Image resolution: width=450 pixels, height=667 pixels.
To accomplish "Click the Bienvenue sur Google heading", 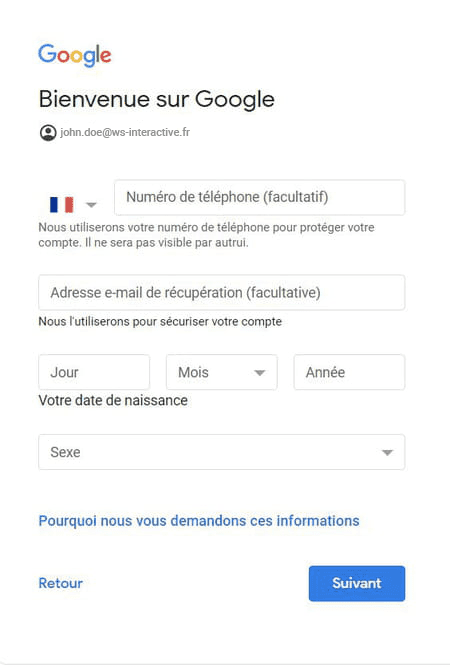I will pos(157,100).
